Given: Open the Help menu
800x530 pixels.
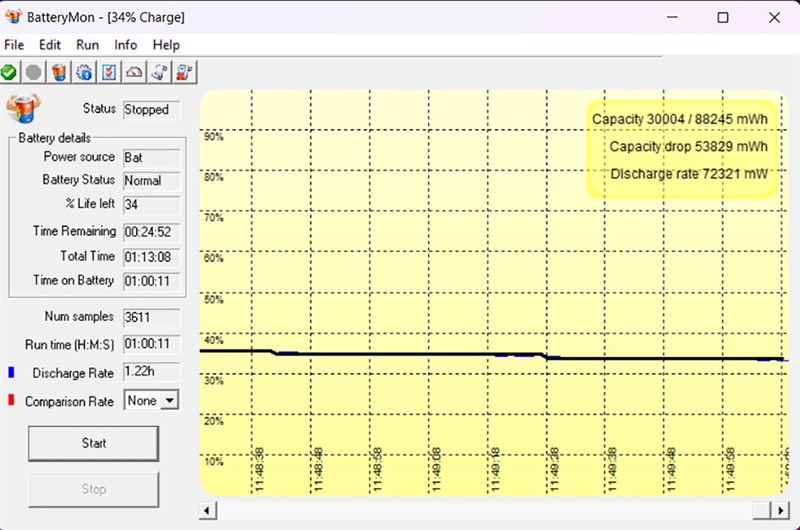Looking at the screenshot, I should pos(166,45).
